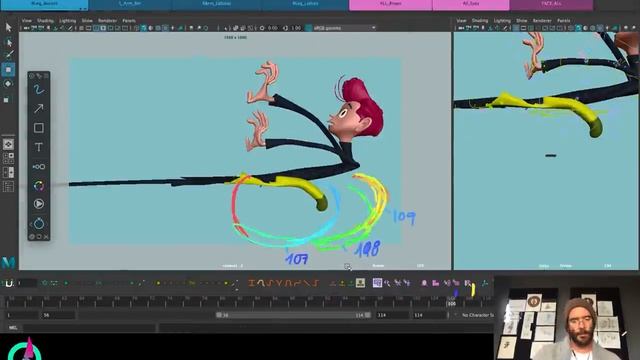Image resolution: width=640 pixels, height=360 pixels.
Task: Click the play button in sketch palette
Action: [39, 204]
